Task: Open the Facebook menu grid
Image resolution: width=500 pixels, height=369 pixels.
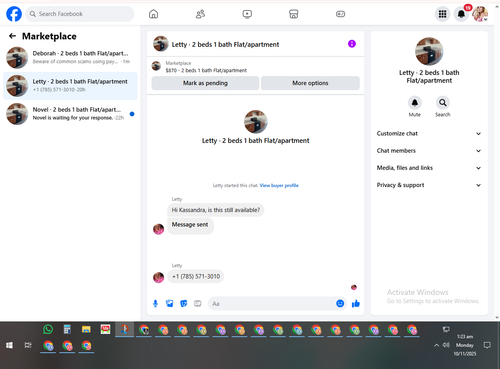Action: coord(442,14)
